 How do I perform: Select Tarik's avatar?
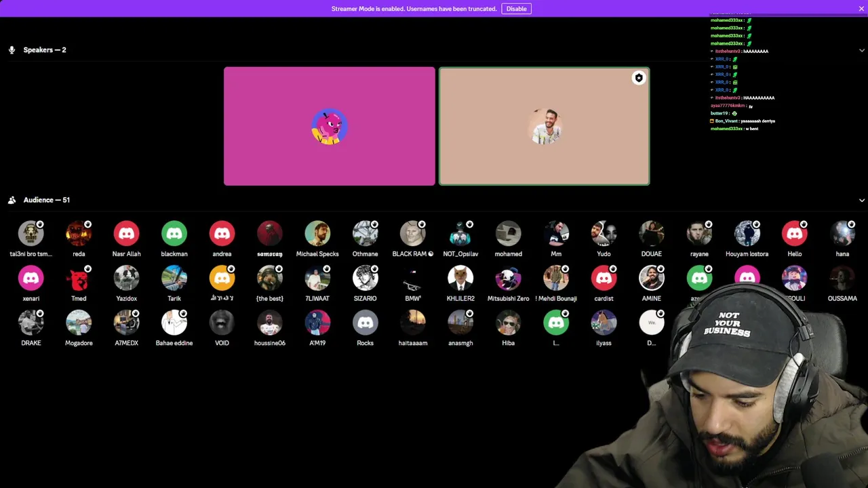coord(174,279)
